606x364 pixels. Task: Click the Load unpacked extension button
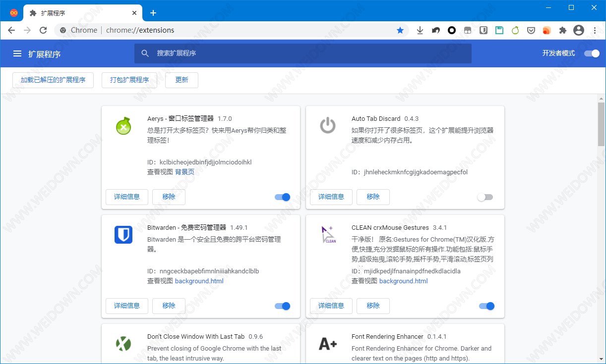click(x=53, y=80)
